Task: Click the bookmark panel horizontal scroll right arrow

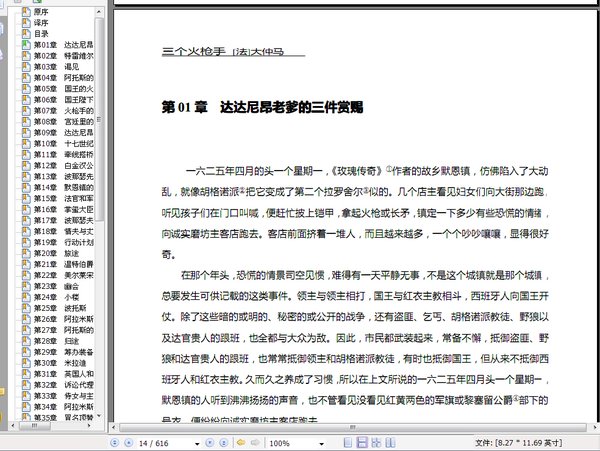Action: [89, 425]
